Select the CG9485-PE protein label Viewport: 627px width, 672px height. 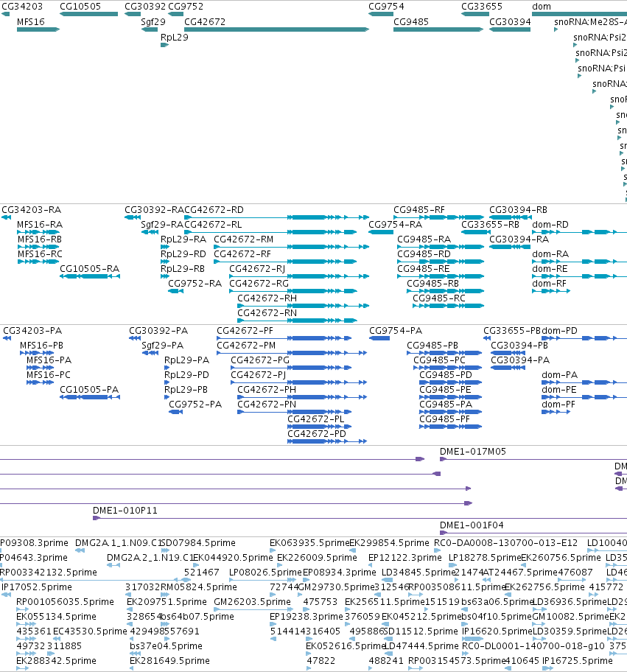[445, 390]
